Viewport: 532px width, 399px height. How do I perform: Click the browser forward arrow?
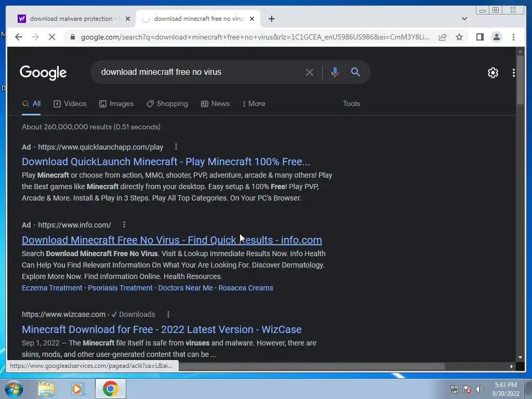[x=35, y=37]
